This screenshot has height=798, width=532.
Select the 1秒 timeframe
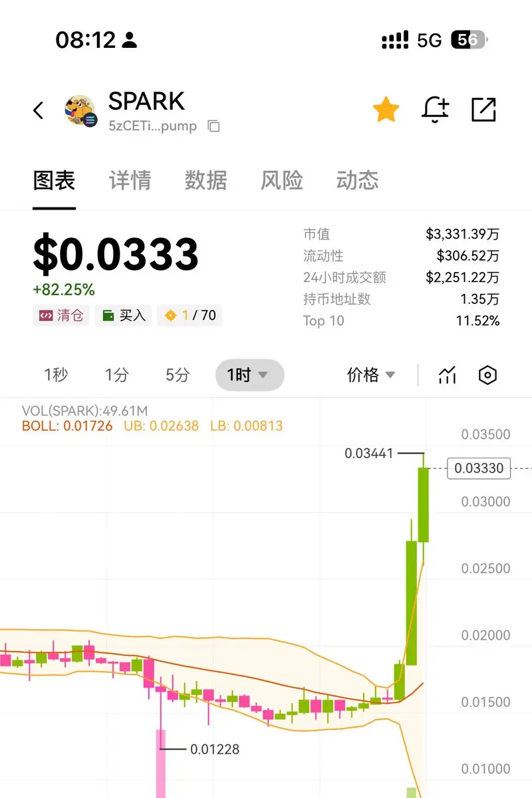[x=56, y=375]
